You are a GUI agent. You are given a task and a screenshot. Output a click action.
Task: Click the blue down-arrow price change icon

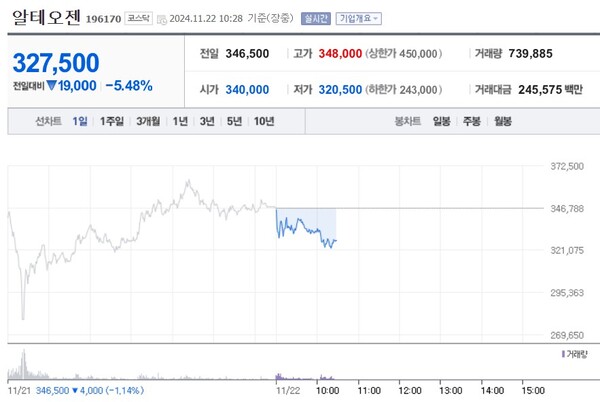point(52,86)
